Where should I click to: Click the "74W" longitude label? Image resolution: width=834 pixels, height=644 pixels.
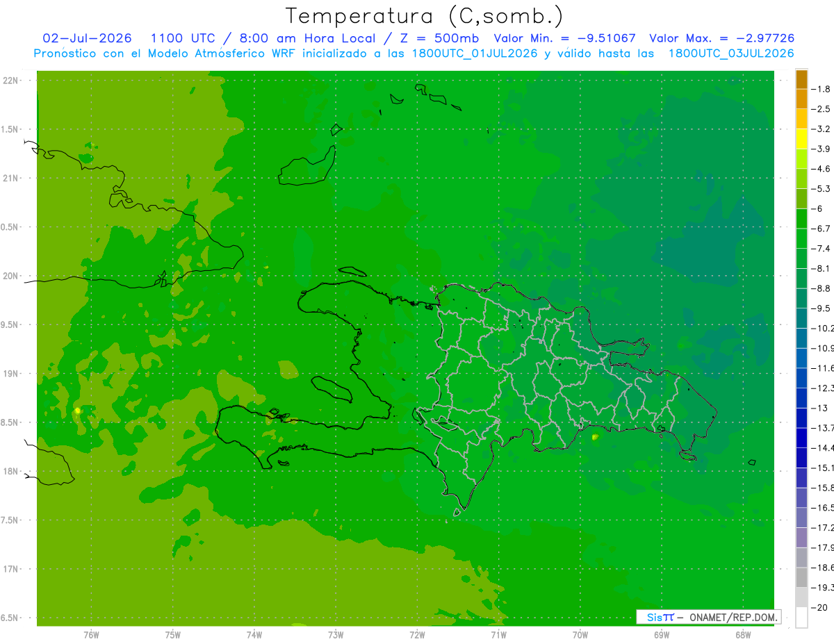pyautogui.click(x=254, y=635)
